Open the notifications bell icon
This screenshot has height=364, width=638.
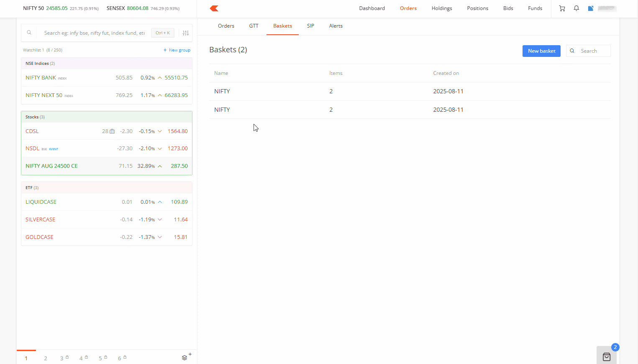576,8
